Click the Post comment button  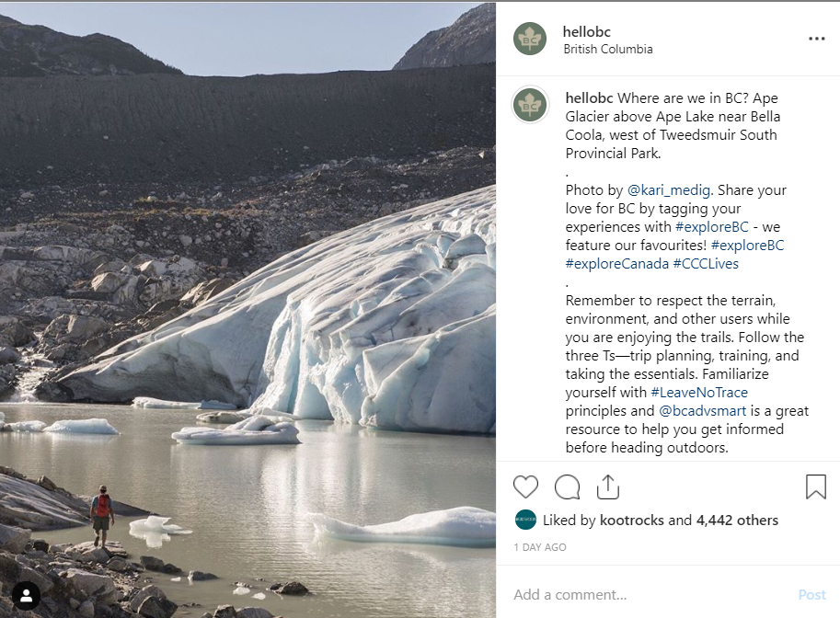tap(811, 594)
